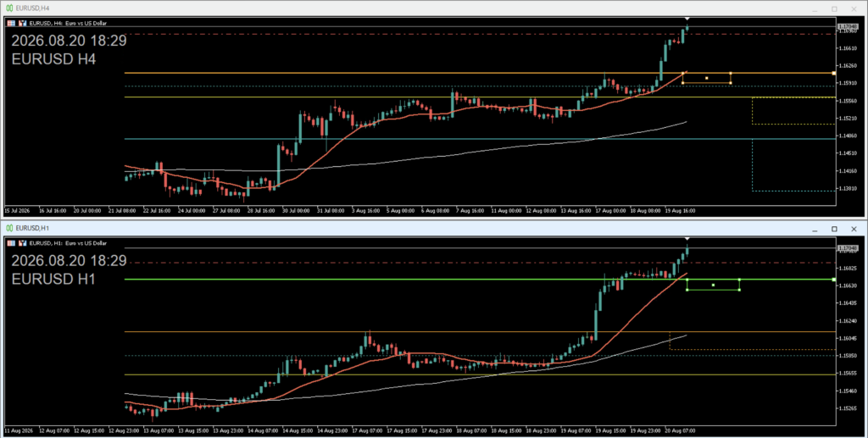Click the 1.16045 price scale label in H1
Screen dimensions: 868x438
[x=848, y=339]
